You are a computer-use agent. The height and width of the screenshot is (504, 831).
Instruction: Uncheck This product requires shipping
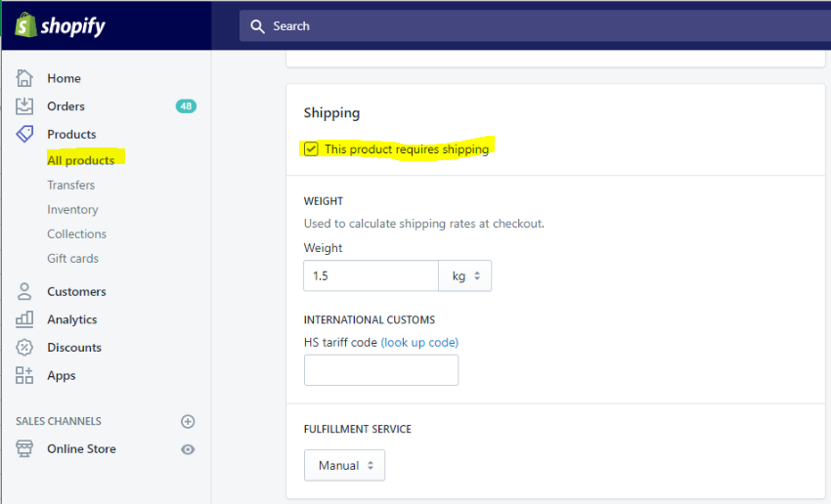pyautogui.click(x=311, y=149)
